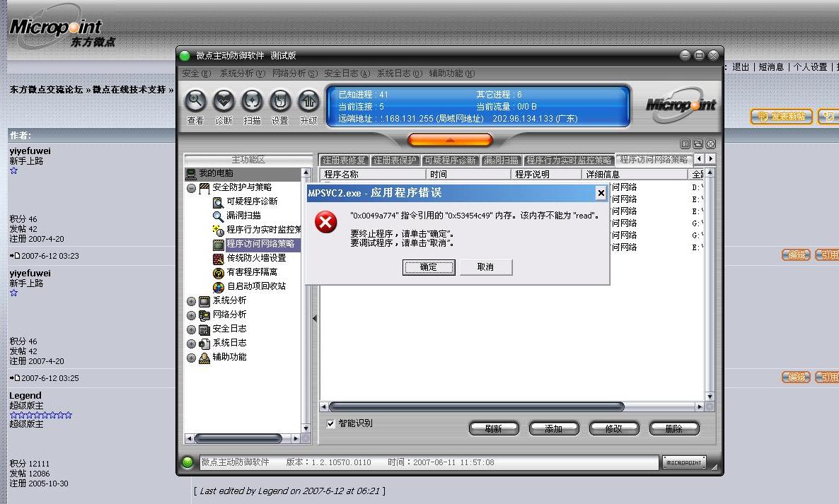Expand the 系统日志 tree node

191,344
